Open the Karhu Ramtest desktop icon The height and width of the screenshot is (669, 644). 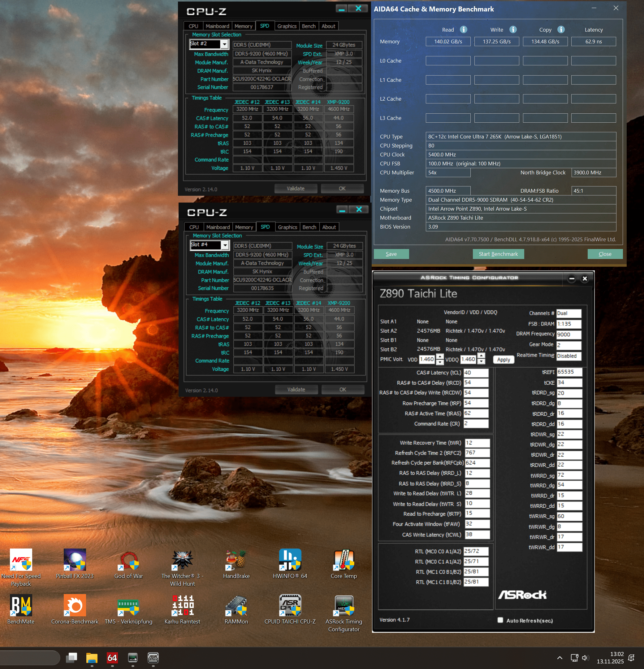[x=182, y=606]
